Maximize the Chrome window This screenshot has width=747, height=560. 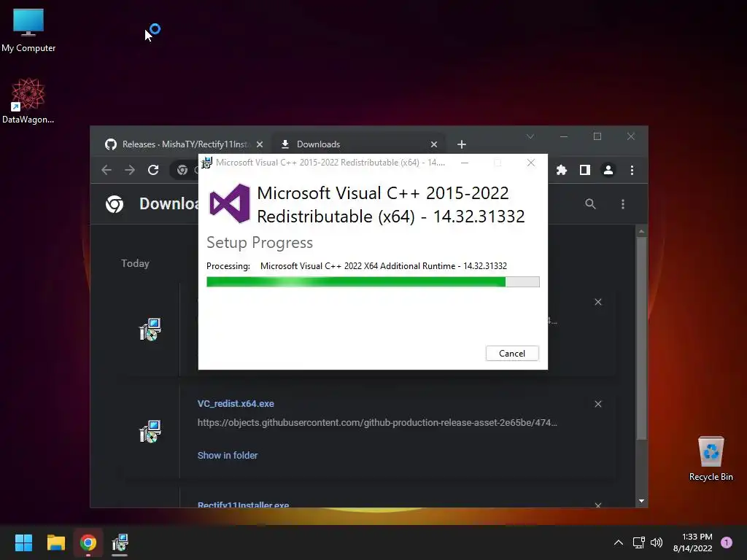click(x=597, y=136)
